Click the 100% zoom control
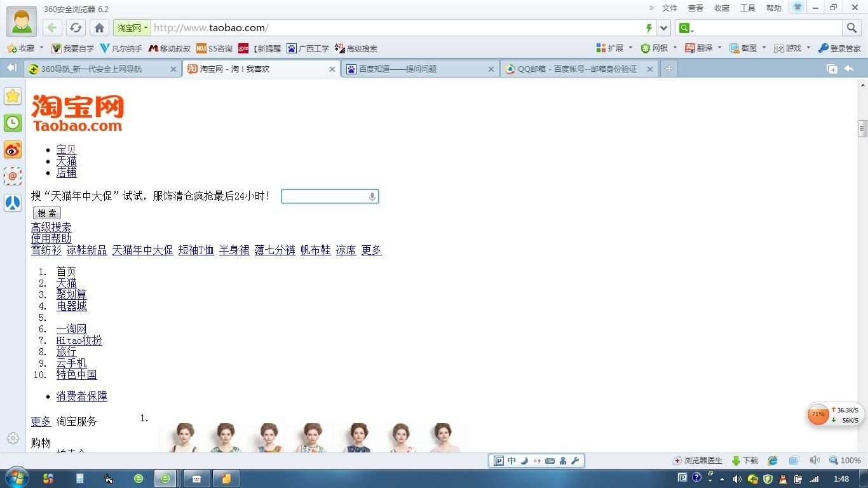The width and height of the screenshot is (868, 488). pyautogui.click(x=845, y=461)
